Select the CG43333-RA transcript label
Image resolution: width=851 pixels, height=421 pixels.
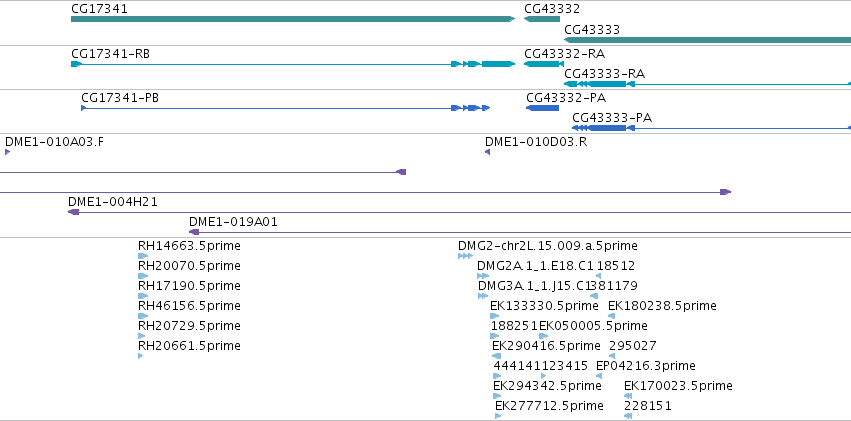coord(605,74)
